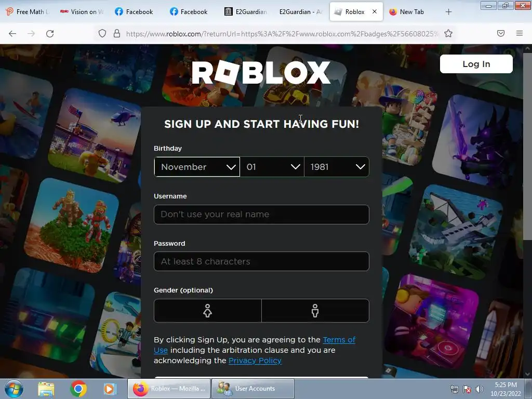Image resolution: width=532 pixels, height=399 pixels.
Task: Switch to the first Facebook tab
Action: (x=134, y=12)
